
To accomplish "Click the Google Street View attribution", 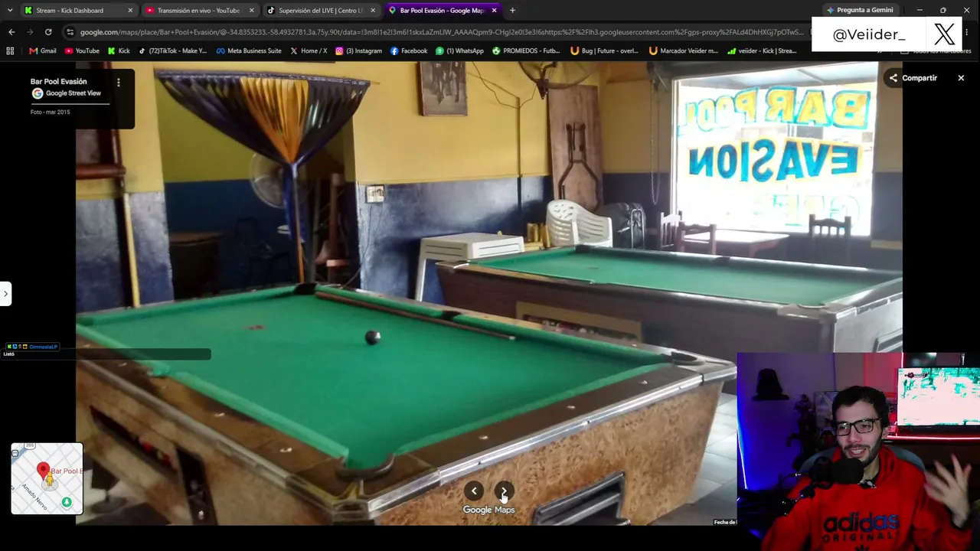I will pos(67,93).
